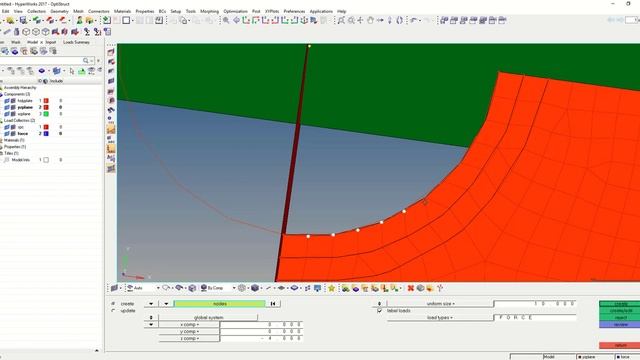The width and height of the screenshot is (640, 360).
Task: Open the y comp dropdown
Action: coord(189,331)
